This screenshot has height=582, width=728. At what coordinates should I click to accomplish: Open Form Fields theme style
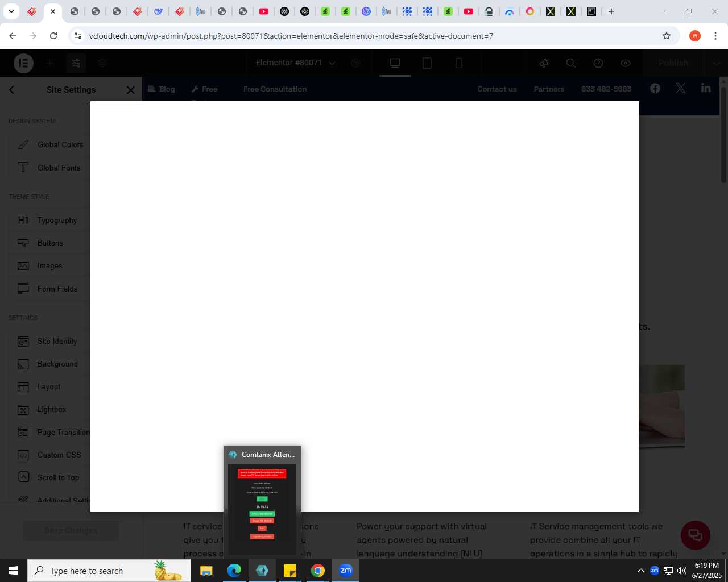pyautogui.click(x=50, y=289)
